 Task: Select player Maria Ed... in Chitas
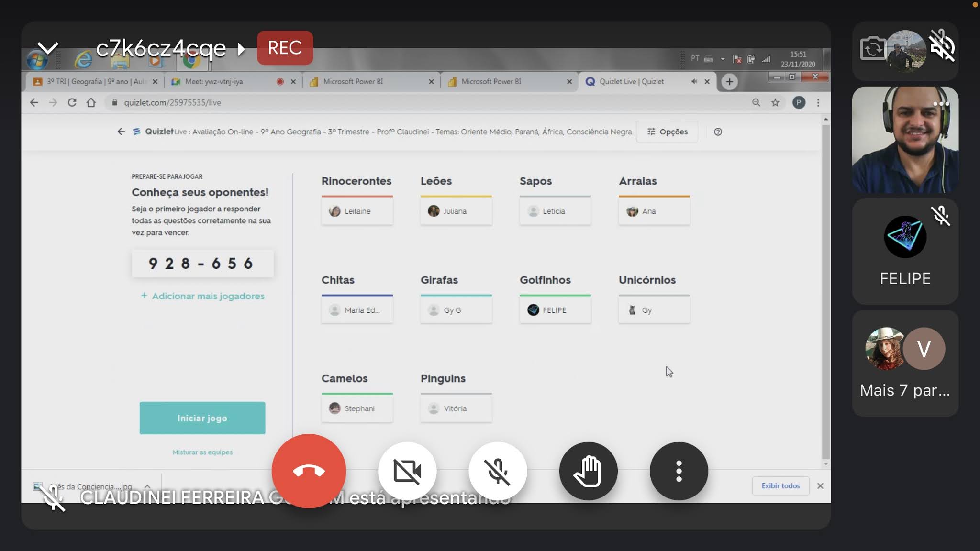tap(357, 310)
